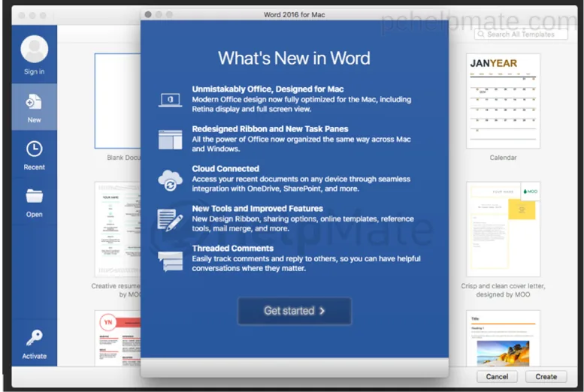Click the ribbon layout icon beside Redesigned Ribbon
Screen dimensions: 584x392
click(x=170, y=140)
